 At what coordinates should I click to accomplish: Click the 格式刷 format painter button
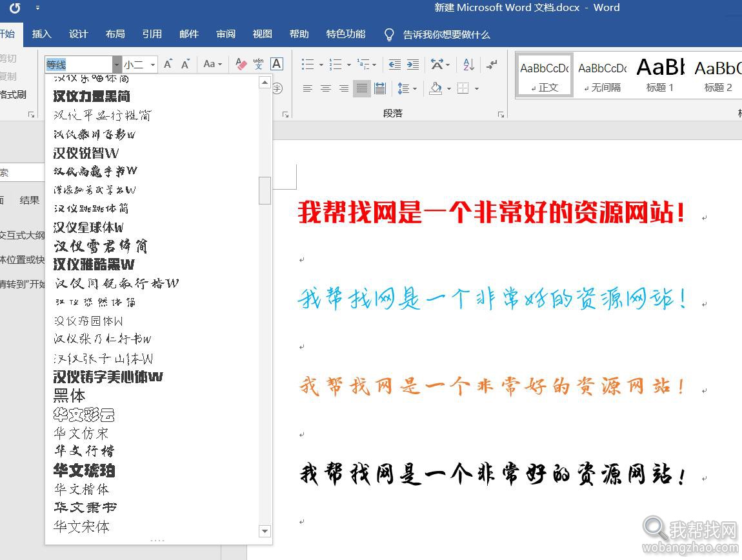(13, 94)
